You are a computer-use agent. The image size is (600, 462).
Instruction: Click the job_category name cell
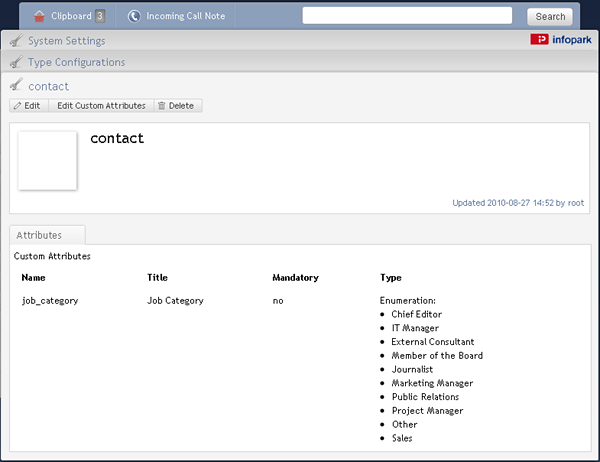pyautogui.click(x=50, y=300)
